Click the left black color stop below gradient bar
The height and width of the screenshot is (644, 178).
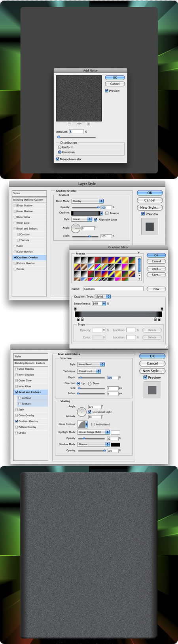click(78, 319)
